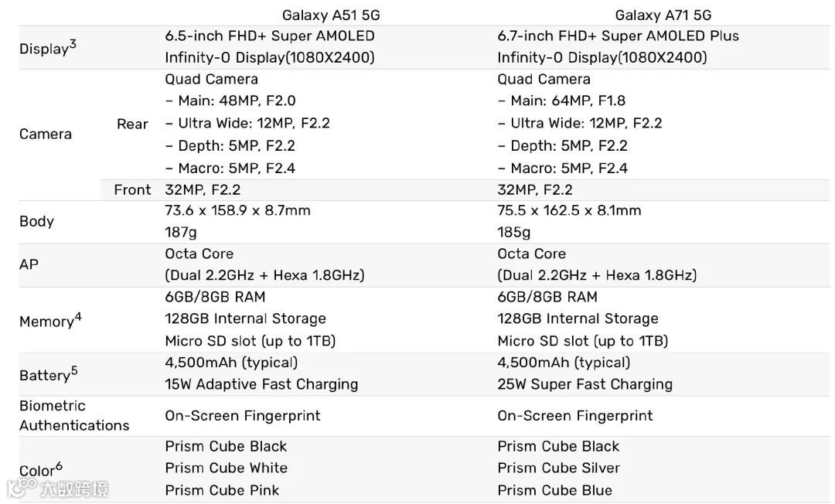Select the Rear camera sub-label
Image resolution: width=835 pixels, height=504 pixels.
tap(133, 124)
